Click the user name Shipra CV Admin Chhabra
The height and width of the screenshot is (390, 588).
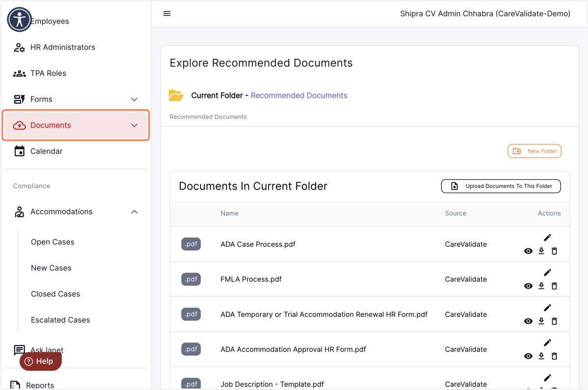point(485,14)
